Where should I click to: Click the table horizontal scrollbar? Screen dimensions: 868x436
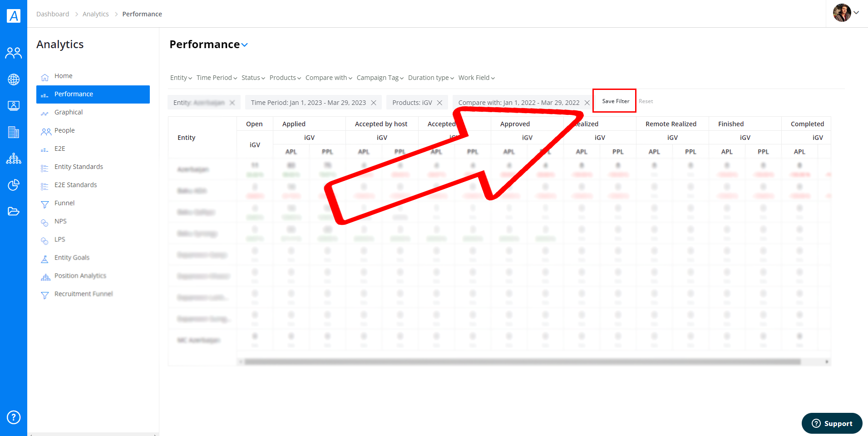522,362
